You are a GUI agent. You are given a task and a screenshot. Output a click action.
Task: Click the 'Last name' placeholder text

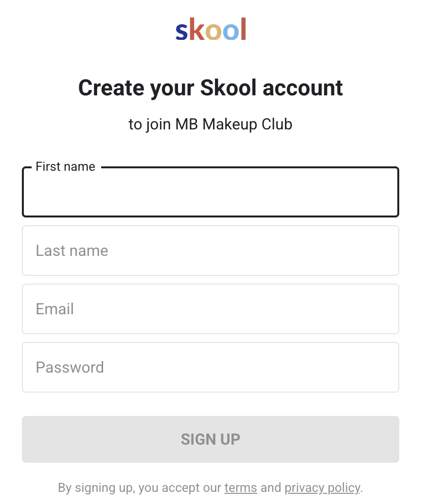point(72,251)
